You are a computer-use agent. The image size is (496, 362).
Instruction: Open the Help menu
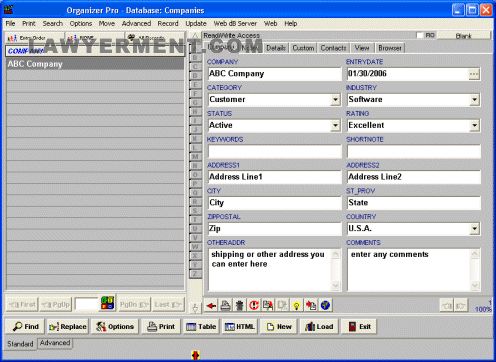point(291,24)
